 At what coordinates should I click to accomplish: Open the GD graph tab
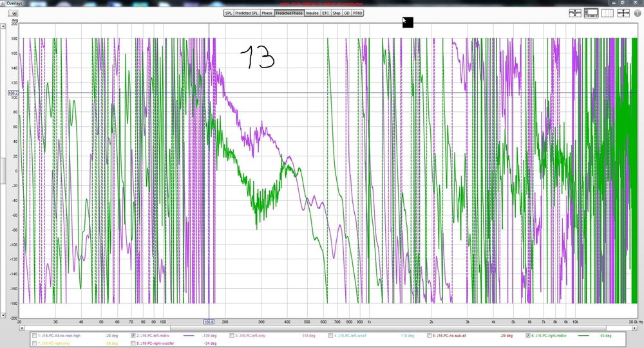point(346,13)
